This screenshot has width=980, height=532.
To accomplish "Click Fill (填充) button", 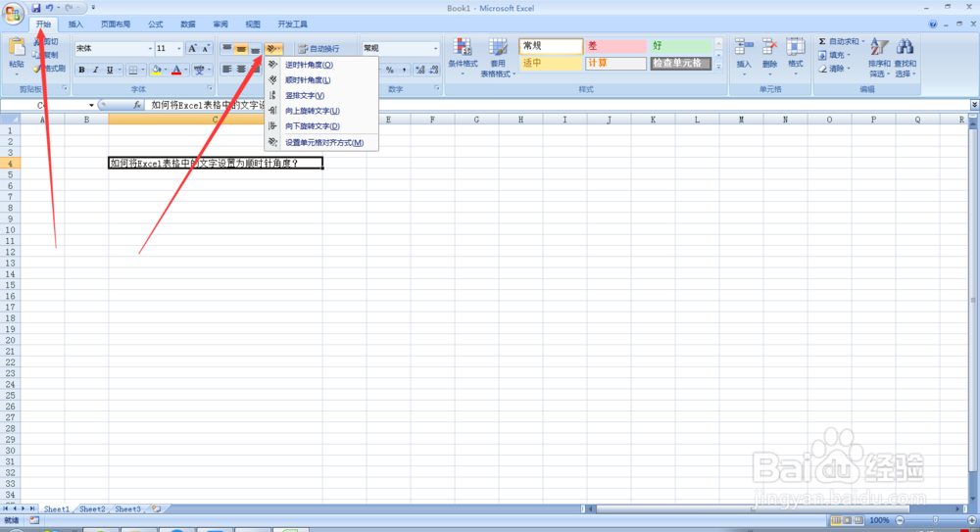I will point(834,55).
